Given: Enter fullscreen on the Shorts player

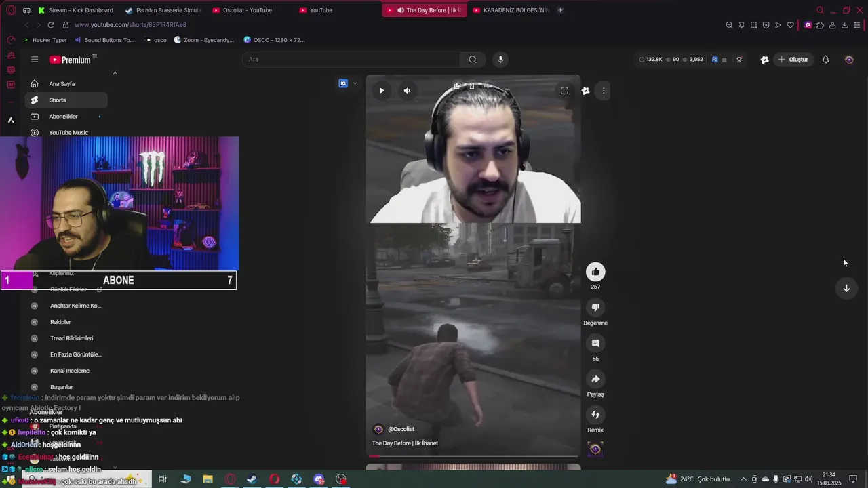Looking at the screenshot, I should 564,91.
